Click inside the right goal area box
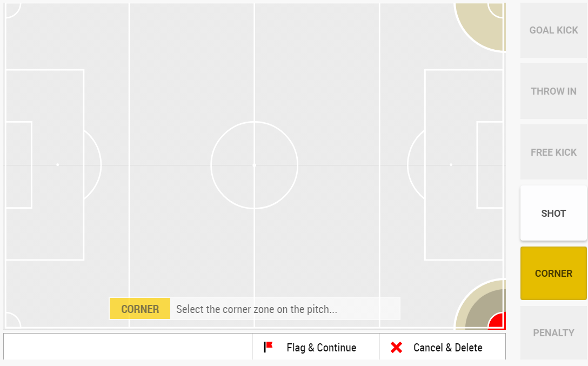Image resolution: width=588 pixels, height=366 pixels. click(490, 165)
